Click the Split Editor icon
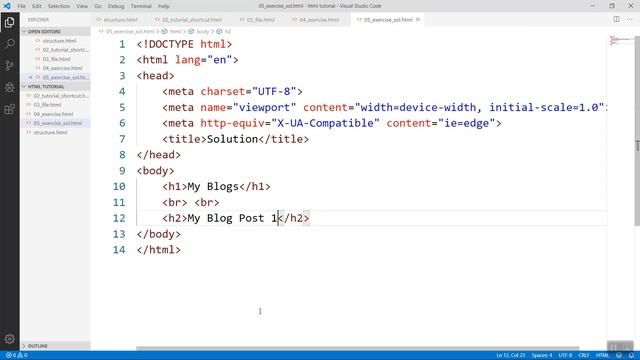Viewport: 640px width, 360px height. pyautogui.click(x=616, y=19)
